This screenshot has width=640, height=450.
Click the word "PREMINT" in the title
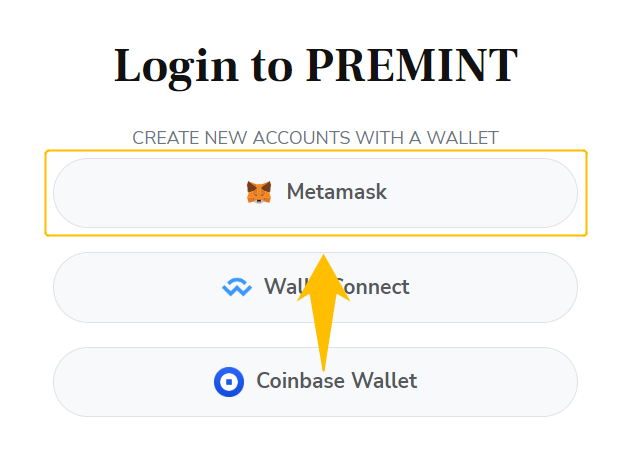412,65
